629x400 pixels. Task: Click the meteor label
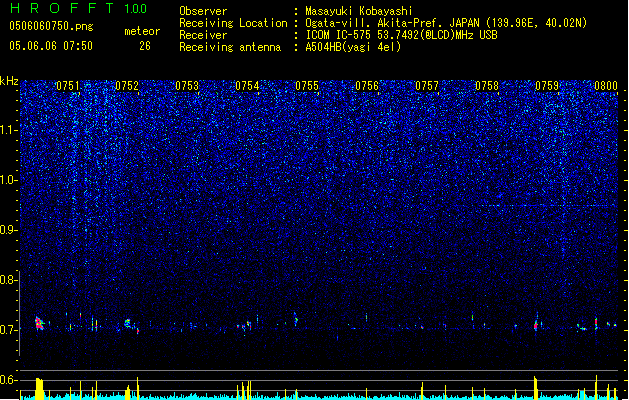click(x=142, y=31)
